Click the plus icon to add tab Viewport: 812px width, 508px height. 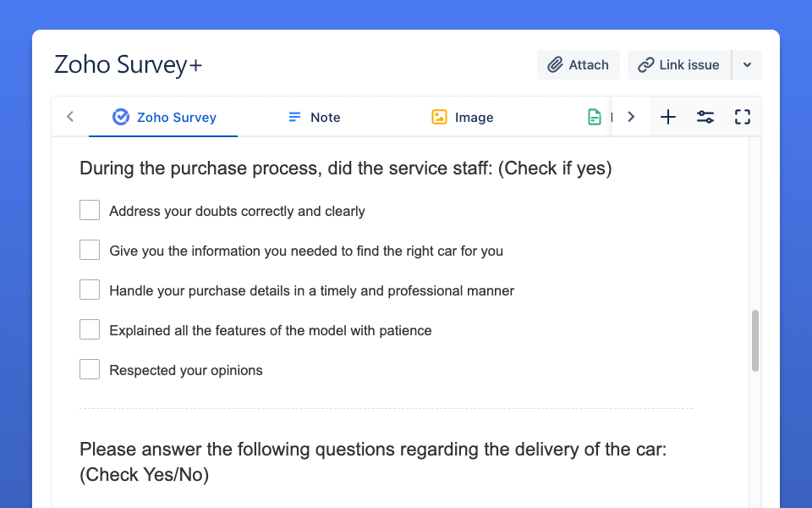point(668,118)
